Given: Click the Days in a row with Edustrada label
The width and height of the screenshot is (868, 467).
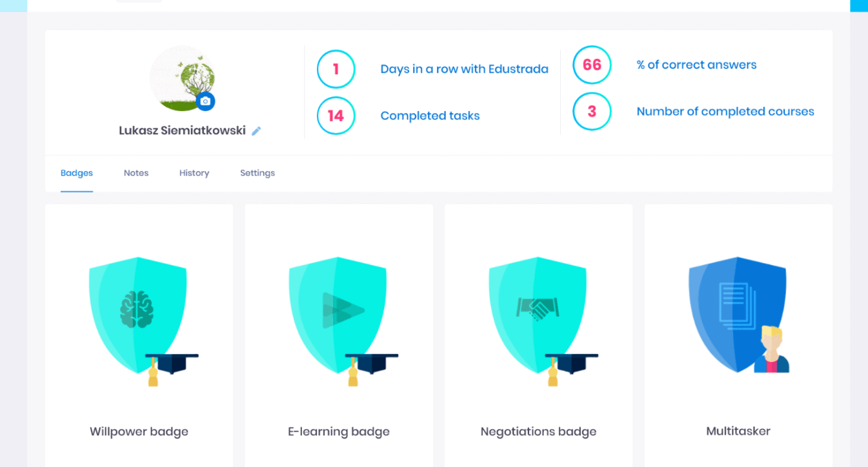Looking at the screenshot, I should click(465, 69).
